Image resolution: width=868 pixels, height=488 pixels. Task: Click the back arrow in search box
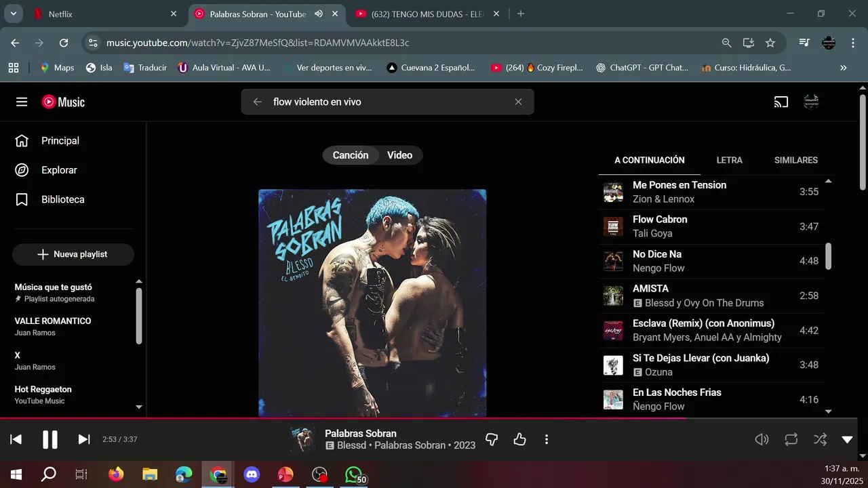coord(257,102)
